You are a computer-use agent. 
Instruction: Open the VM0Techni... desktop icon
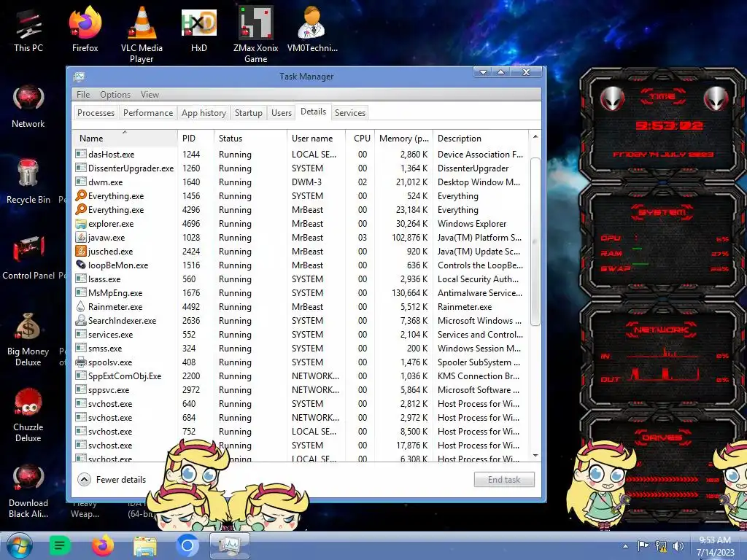pos(312,29)
